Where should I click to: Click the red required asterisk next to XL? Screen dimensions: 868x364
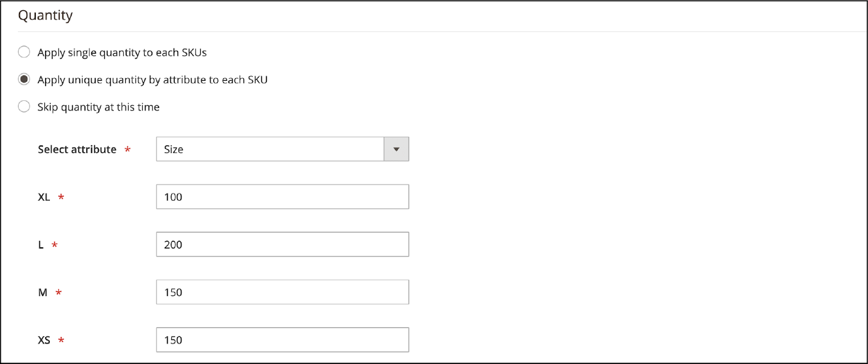click(61, 197)
